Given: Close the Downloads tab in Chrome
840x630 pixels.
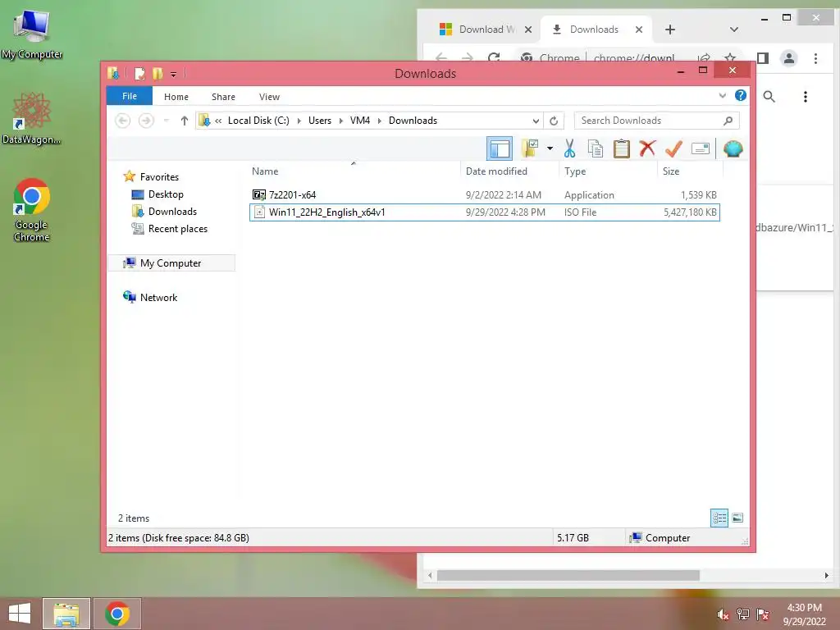Looking at the screenshot, I should pyautogui.click(x=638, y=30).
